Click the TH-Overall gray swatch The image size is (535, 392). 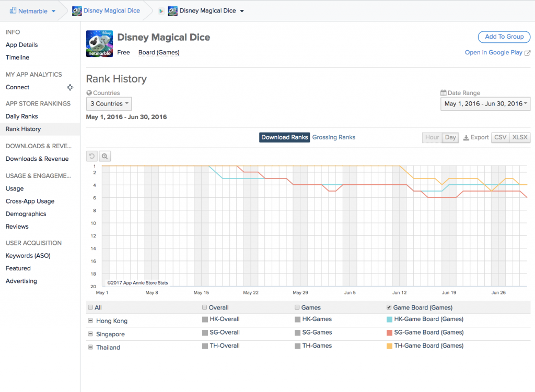point(205,346)
